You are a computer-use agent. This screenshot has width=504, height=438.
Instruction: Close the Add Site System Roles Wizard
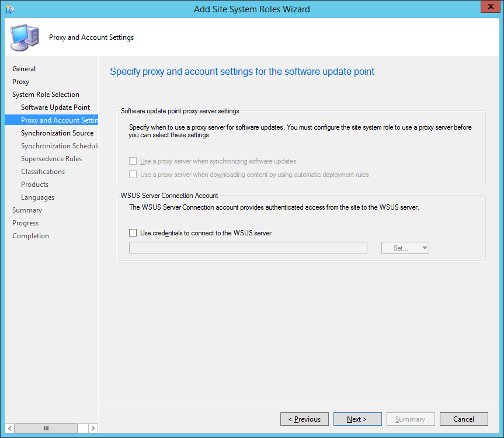(491, 6)
